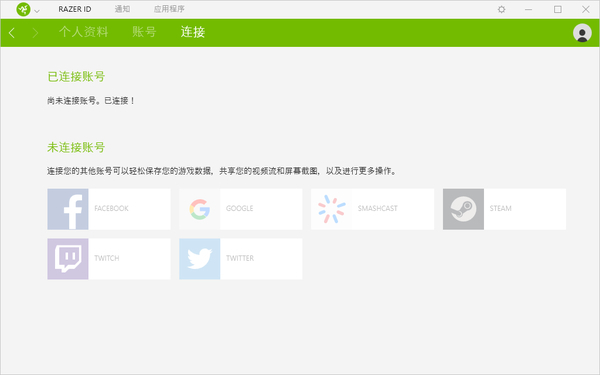
Task: Click the Steam logo icon
Action: (463, 209)
